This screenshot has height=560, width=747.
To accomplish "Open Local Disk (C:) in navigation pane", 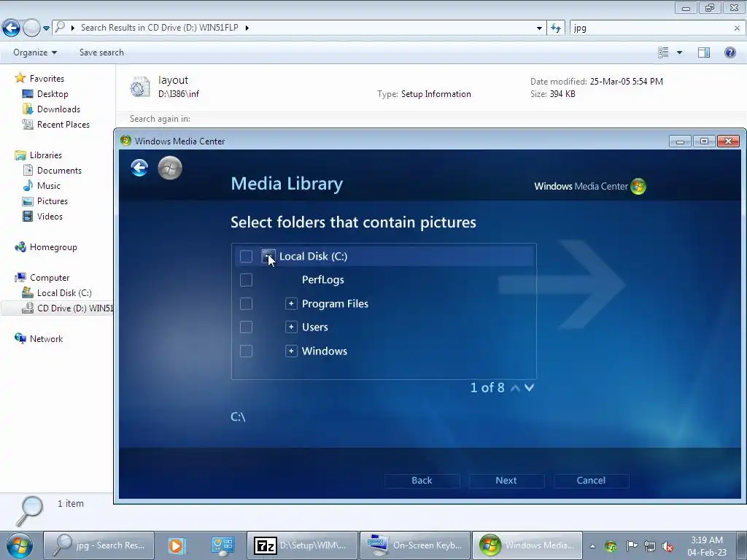I will click(x=64, y=293).
